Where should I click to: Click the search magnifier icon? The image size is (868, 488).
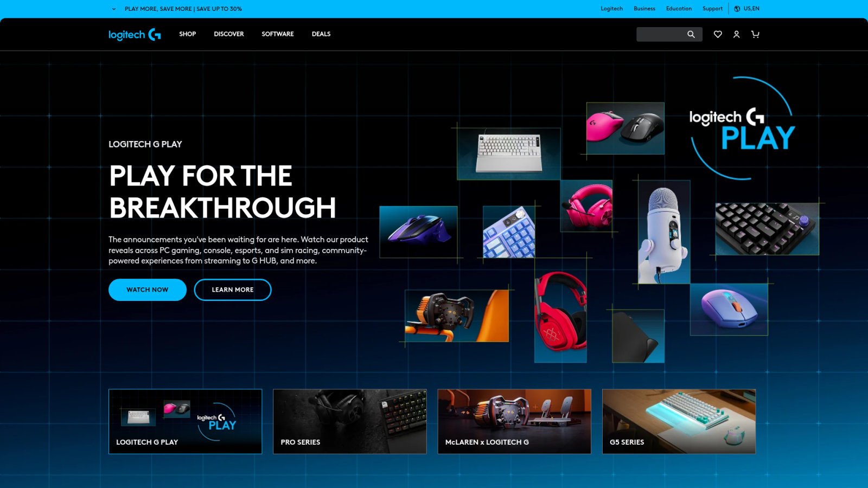coord(691,34)
